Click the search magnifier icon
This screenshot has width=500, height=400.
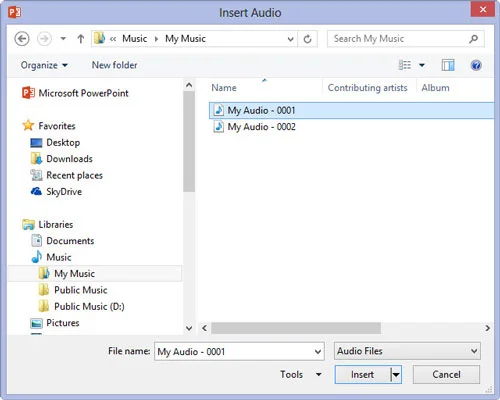473,39
